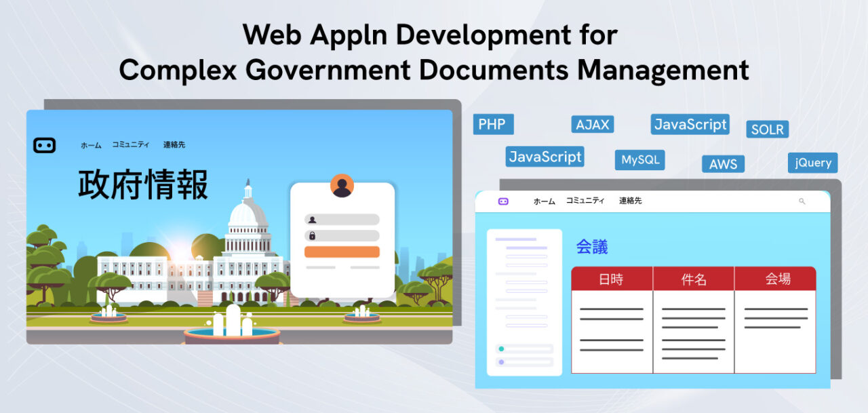Click the AWS technology badge
The width and height of the screenshot is (868, 413).
tap(723, 163)
